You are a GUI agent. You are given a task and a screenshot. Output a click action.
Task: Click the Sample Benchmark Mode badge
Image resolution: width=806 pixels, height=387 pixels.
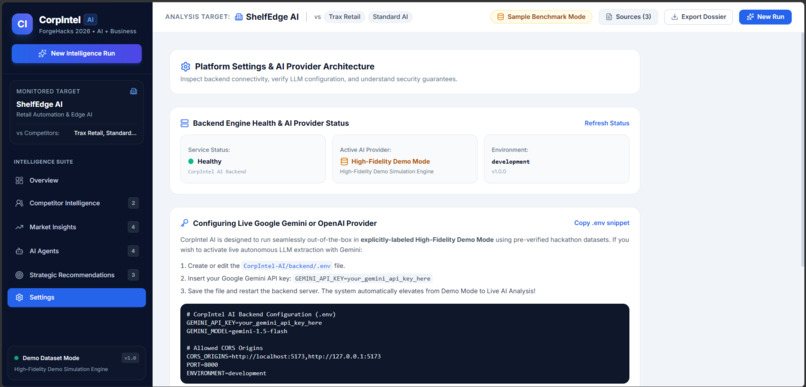(541, 17)
